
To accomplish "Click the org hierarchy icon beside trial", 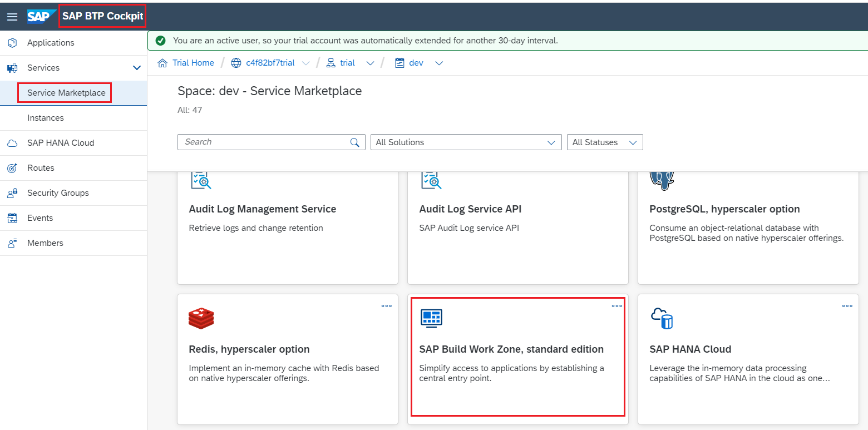I will [331, 63].
